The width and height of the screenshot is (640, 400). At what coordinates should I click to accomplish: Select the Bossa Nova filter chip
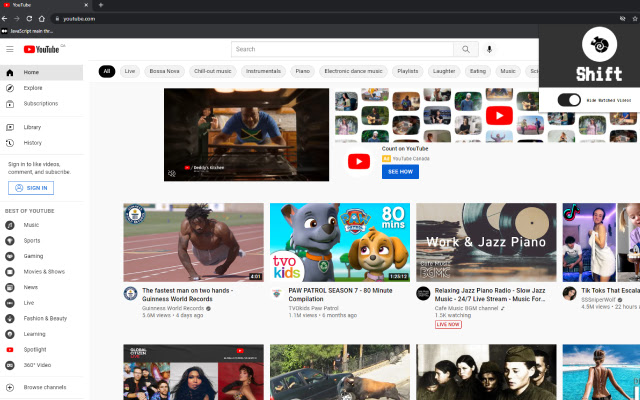click(x=164, y=71)
